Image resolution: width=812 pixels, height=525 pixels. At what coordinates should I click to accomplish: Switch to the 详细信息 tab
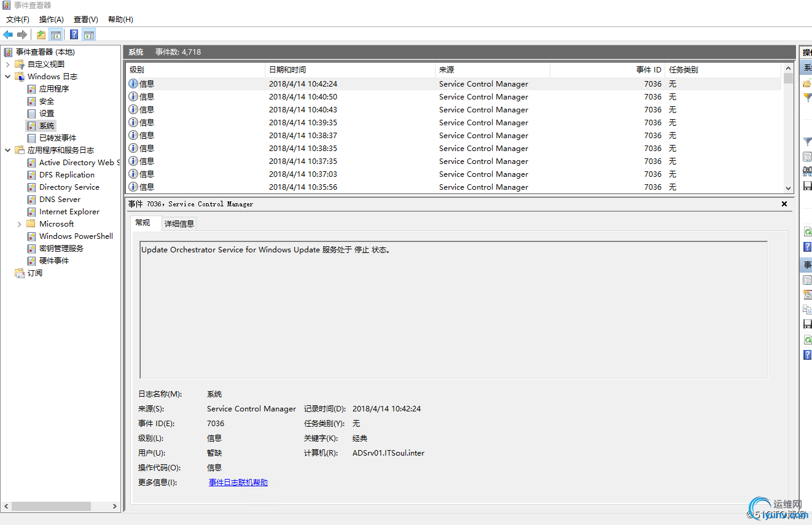point(179,224)
